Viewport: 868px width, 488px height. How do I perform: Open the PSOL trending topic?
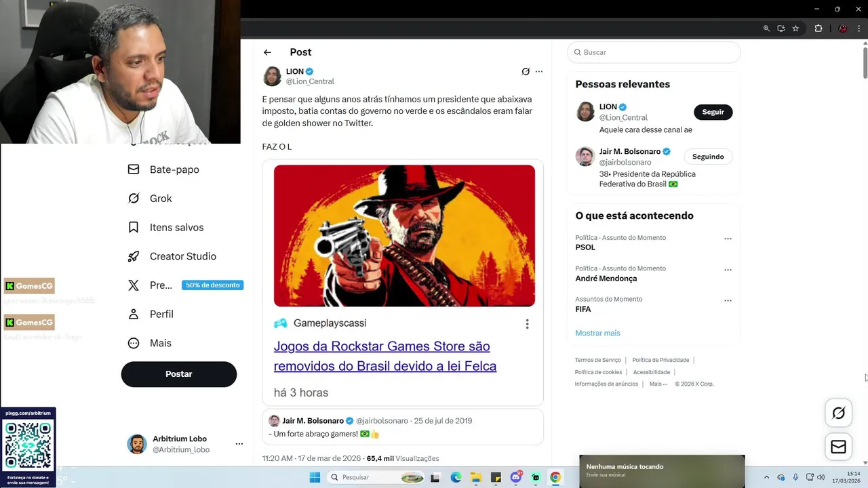point(585,247)
